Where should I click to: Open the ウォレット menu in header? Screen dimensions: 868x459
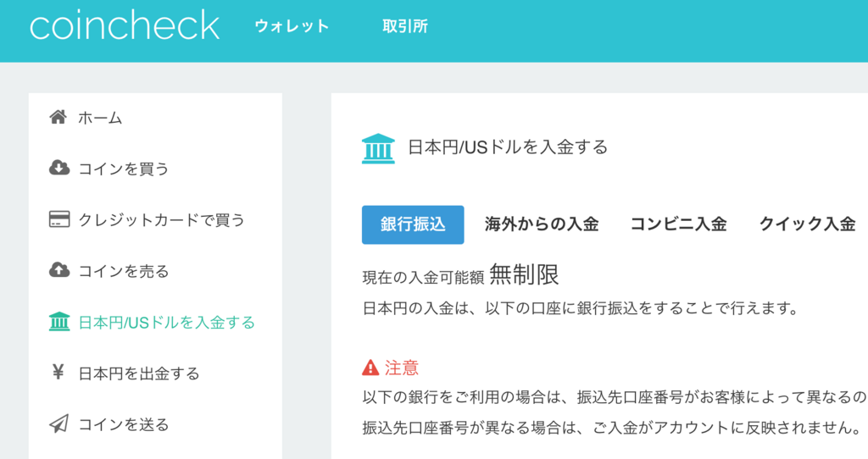pos(292,26)
